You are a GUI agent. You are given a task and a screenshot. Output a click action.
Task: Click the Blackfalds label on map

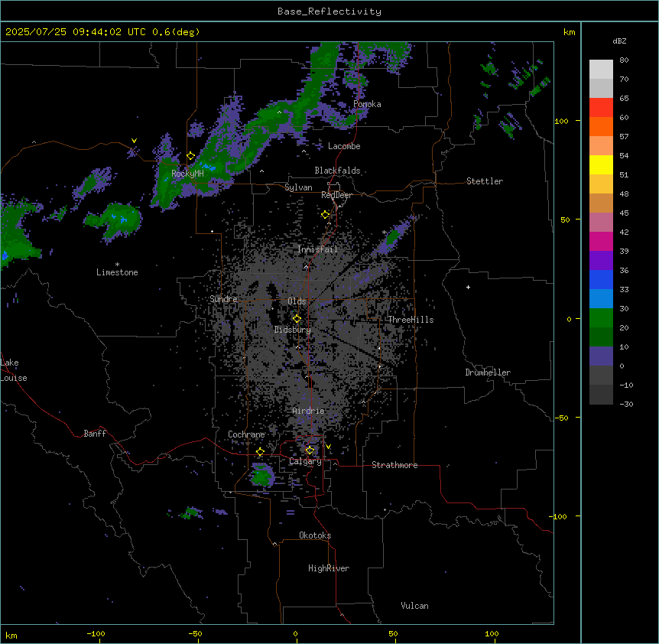point(337,171)
